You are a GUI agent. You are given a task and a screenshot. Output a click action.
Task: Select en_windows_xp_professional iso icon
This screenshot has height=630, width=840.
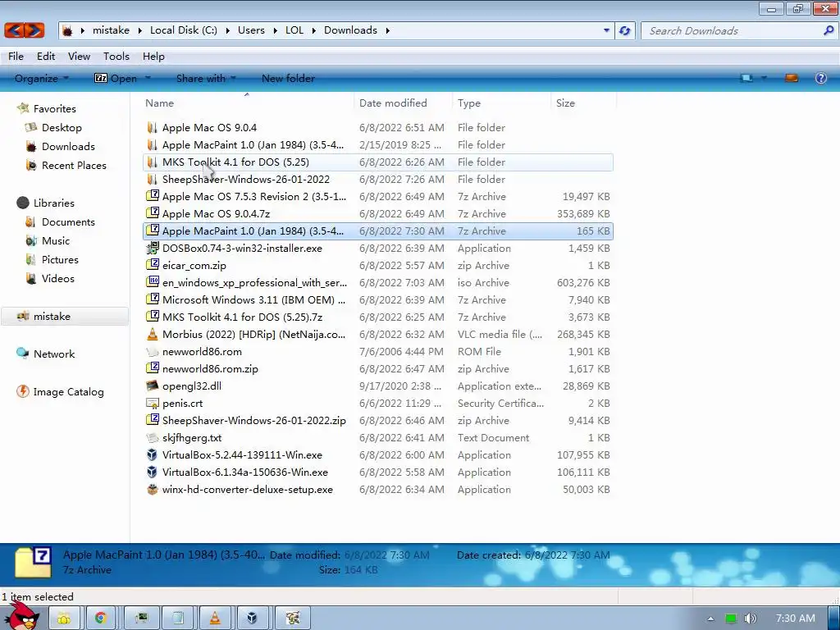(153, 282)
